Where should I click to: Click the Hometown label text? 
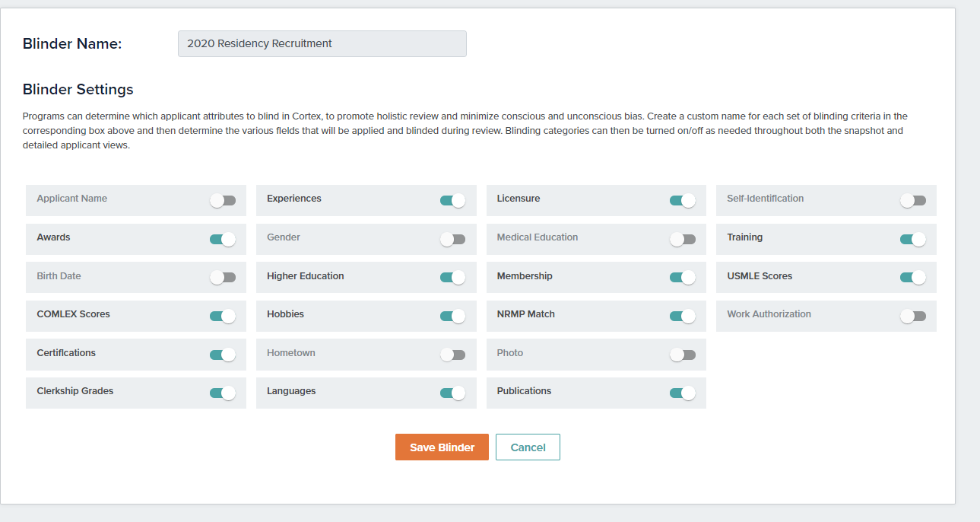click(291, 353)
